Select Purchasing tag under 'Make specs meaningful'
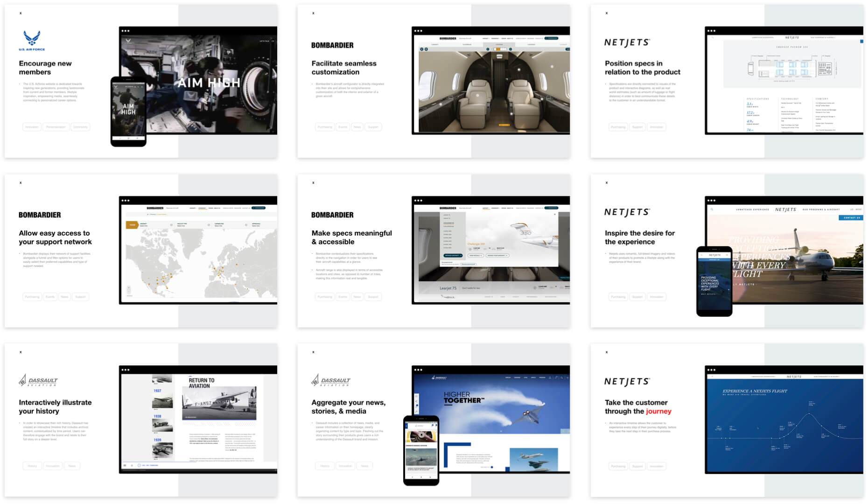The image size is (868, 504). pyautogui.click(x=325, y=297)
